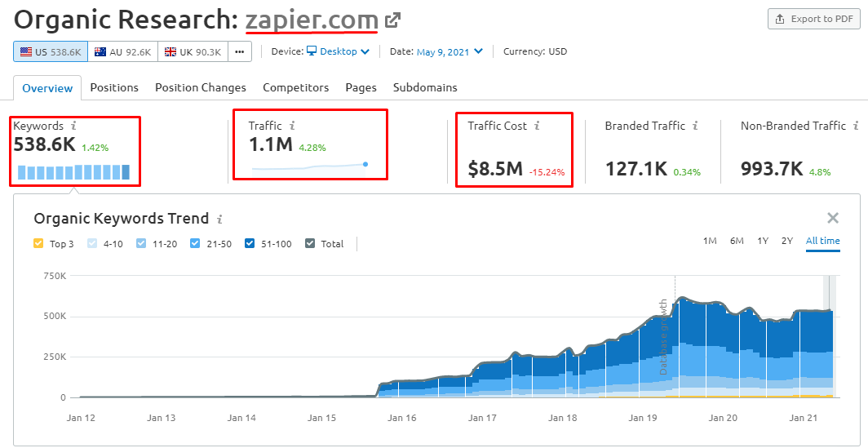
Task: Click the US flag icon
Action: click(x=26, y=52)
